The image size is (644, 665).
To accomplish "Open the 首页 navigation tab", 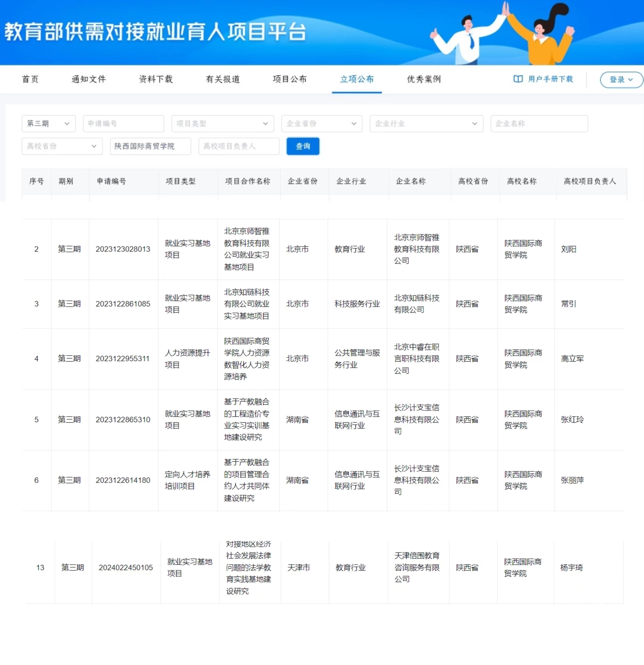I will [x=31, y=79].
